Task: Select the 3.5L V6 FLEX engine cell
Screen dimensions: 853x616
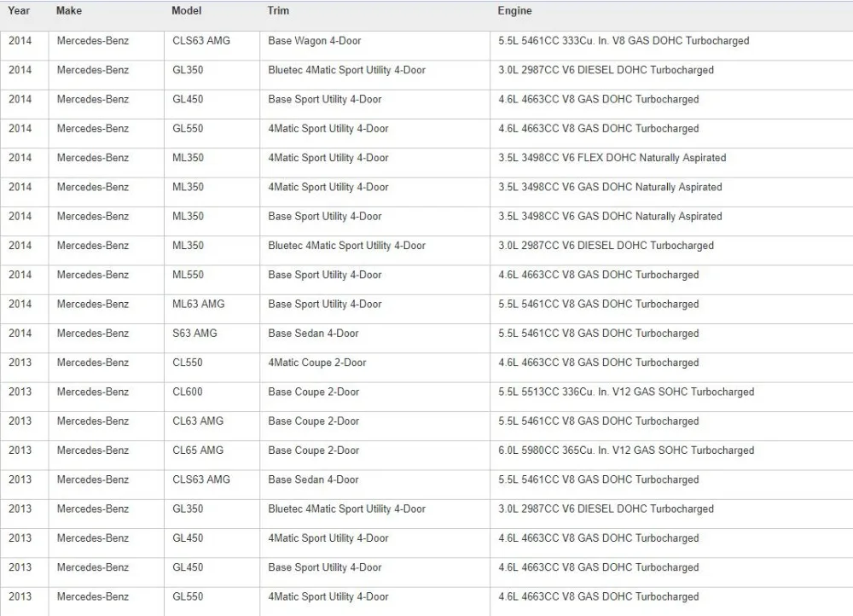Action: click(x=671, y=163)
